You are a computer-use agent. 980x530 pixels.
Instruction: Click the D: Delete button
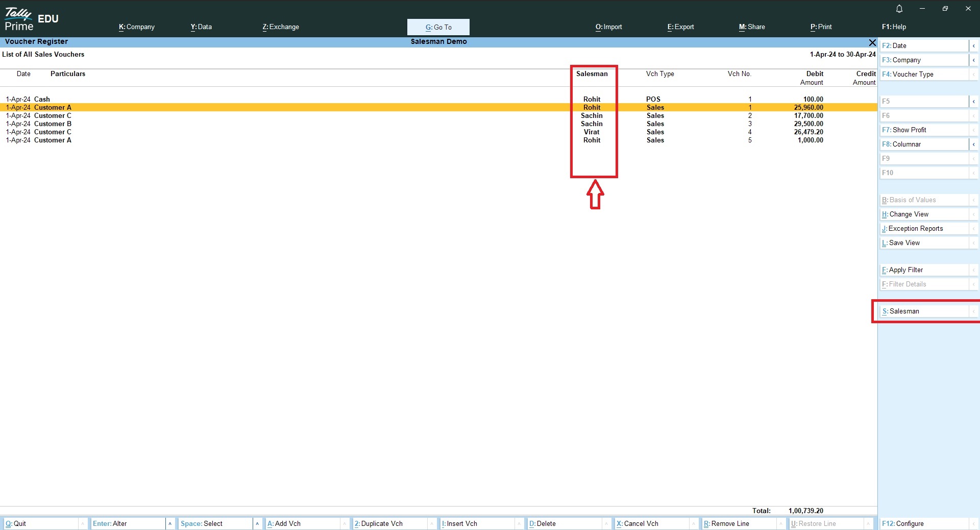pyautogui.click(x=564, y=524)
